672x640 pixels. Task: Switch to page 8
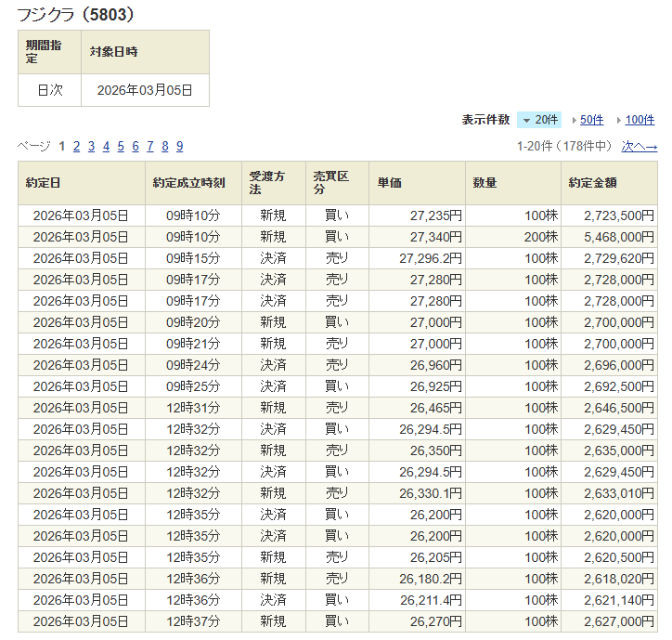tap(164, 146)
